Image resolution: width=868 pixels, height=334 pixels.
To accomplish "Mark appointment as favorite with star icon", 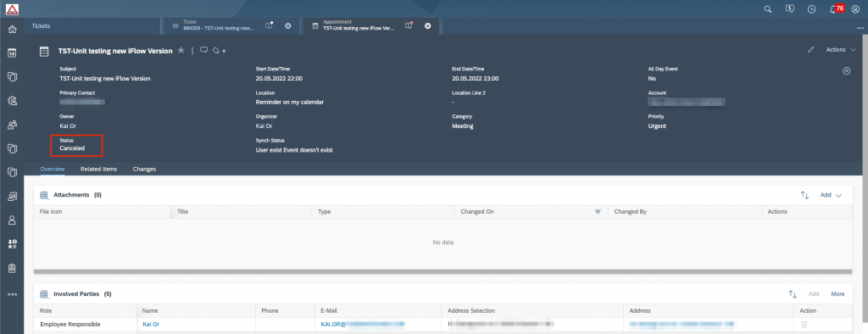I will click(181, 50).
